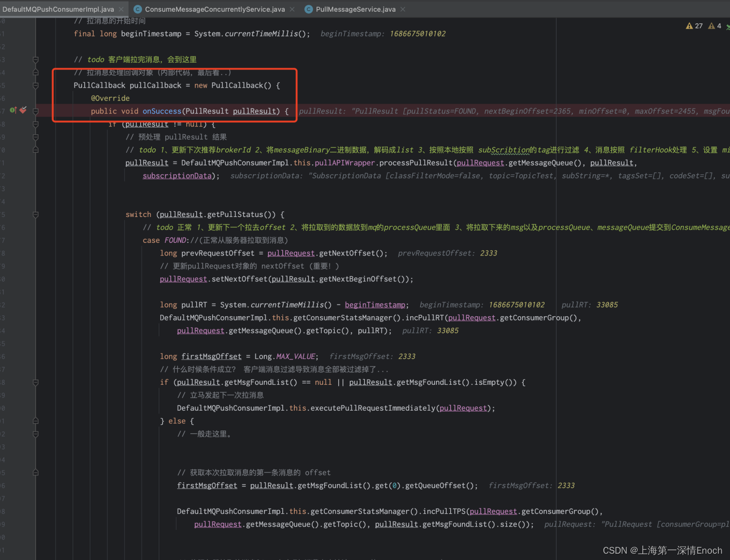Click the getNextBeginOffset method call

[x=358, y=279]
